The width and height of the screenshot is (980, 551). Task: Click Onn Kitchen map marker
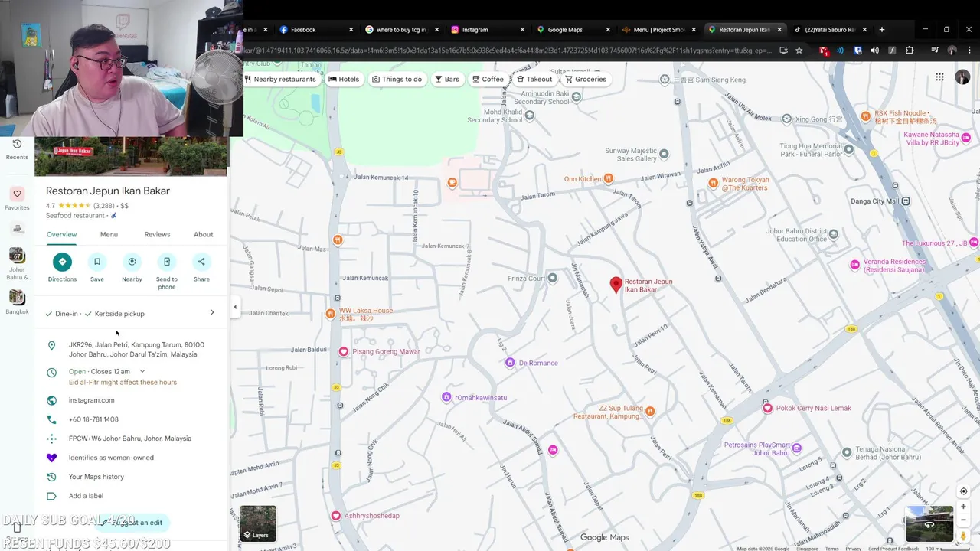[608, 178]
